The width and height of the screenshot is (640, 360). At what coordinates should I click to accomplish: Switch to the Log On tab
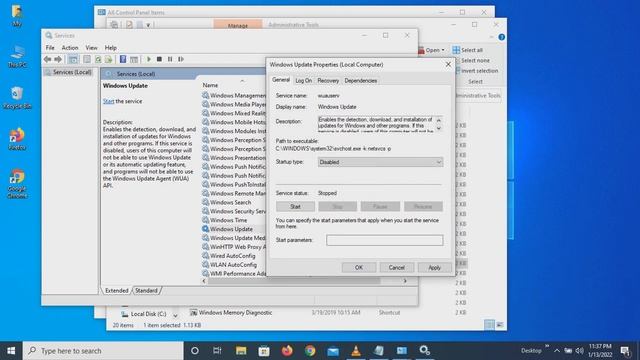[x=303, y=80]
